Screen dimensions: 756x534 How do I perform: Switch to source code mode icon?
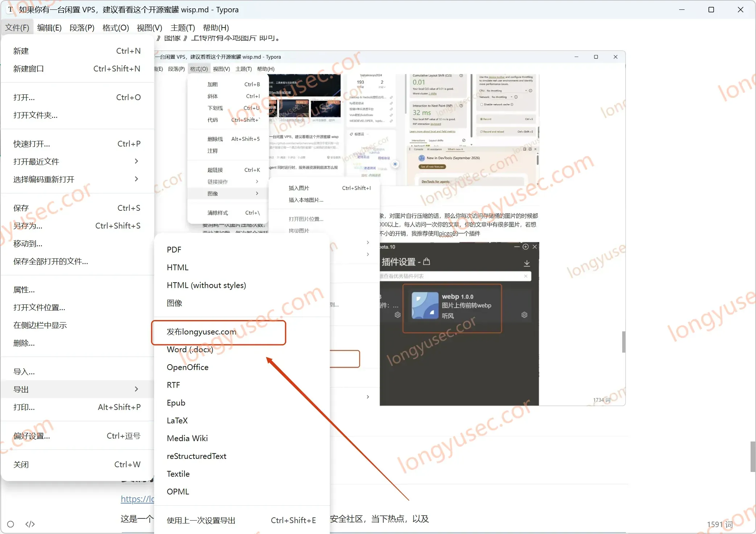(30, 524)
